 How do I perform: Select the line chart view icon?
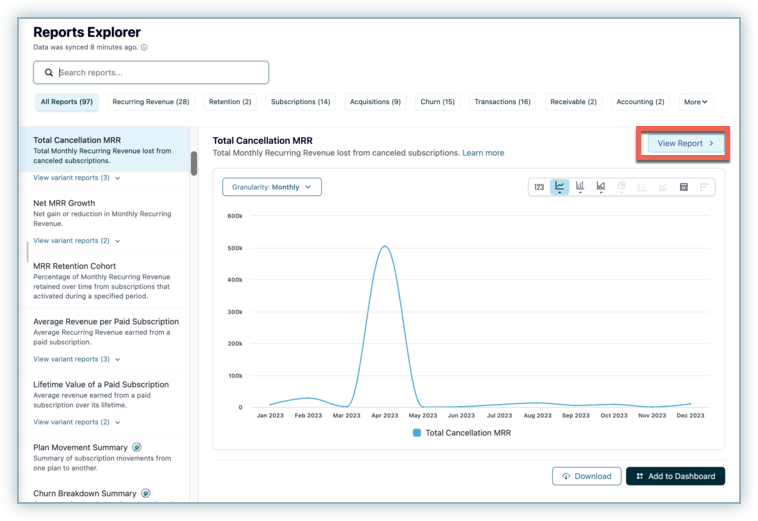pos(560,187)
